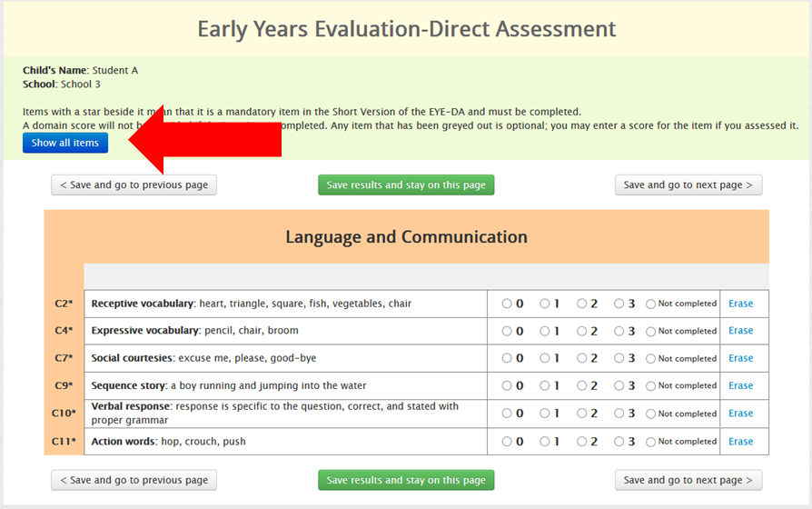This screenshot has width=812, height=509.
Task: Mark Action words as Not completed
Action: (x=650, y=442)
